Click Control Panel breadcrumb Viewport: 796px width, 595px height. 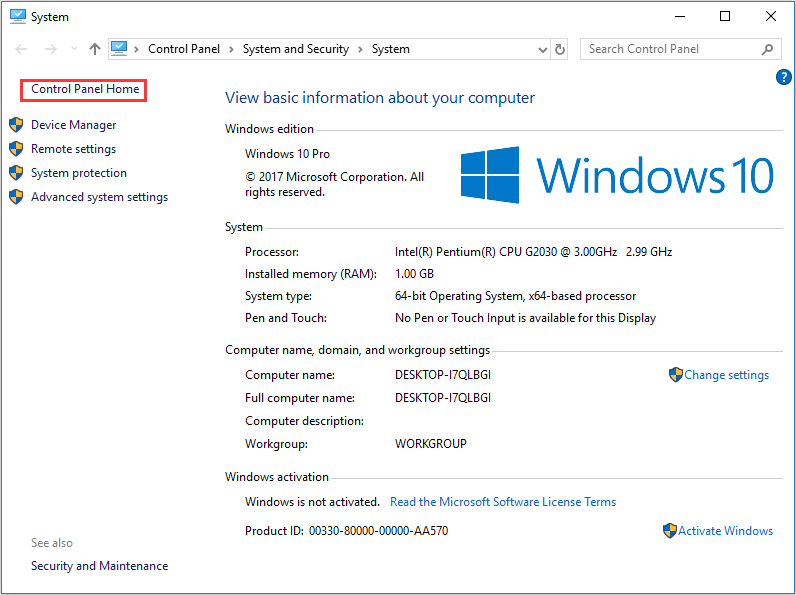click(184, 49)
